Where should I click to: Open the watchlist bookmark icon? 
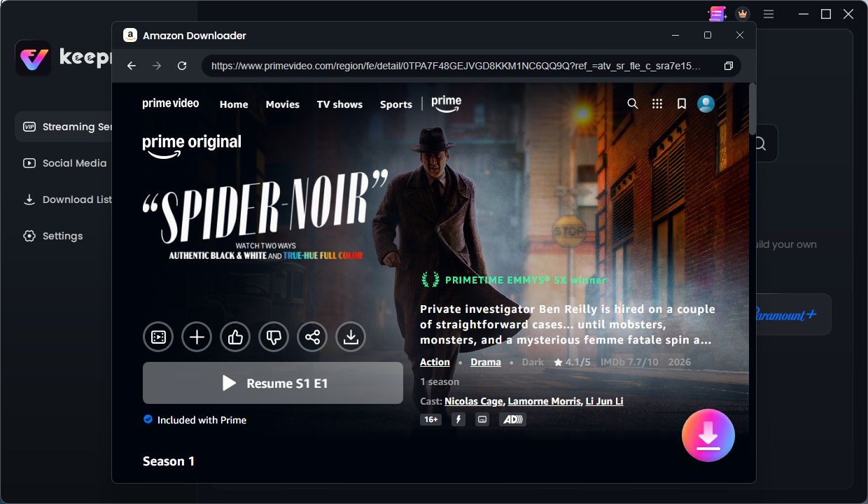pos(681,104)
